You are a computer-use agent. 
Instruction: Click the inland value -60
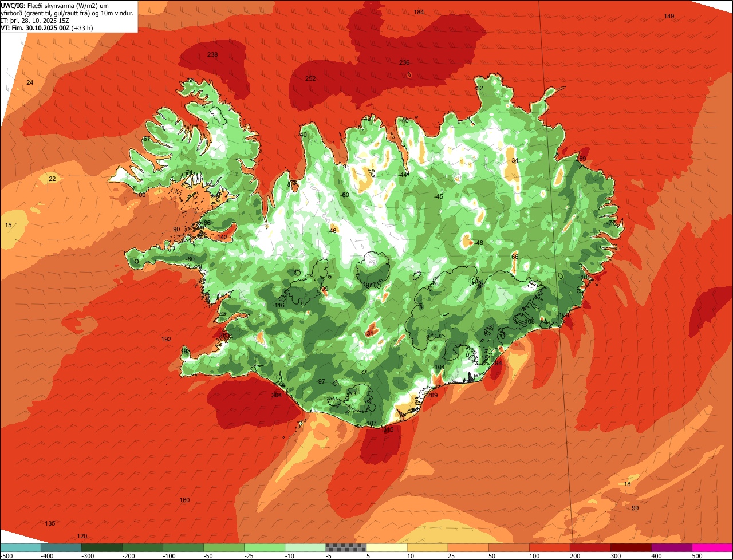click(344, 195)
